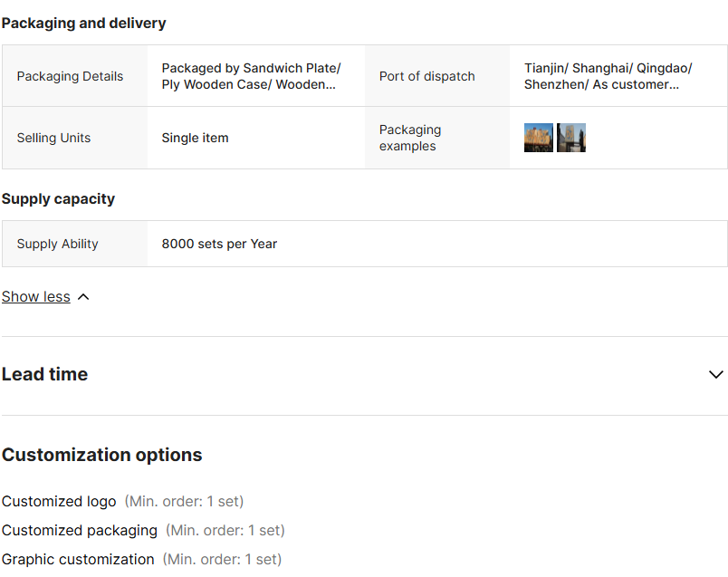Click the Port of dispatch label cell
This screenshot has height=577, width=728.
tap(426, 76)
